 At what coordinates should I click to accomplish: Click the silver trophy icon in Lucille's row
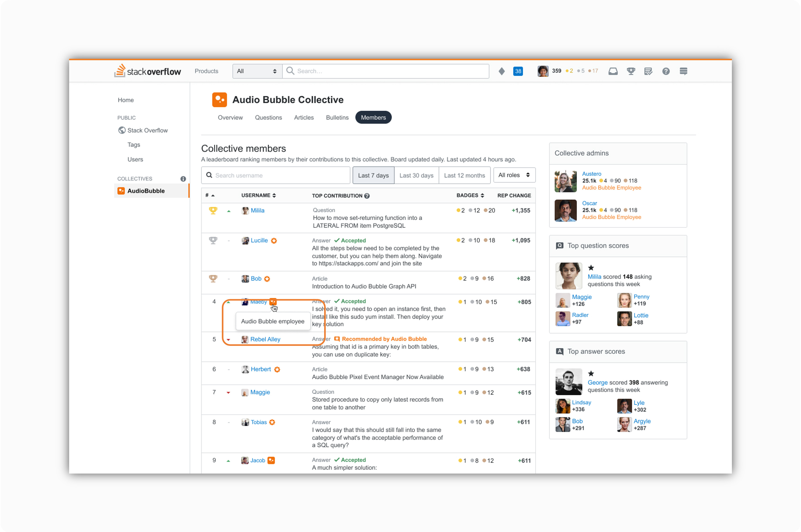click(x=213, y=240)
